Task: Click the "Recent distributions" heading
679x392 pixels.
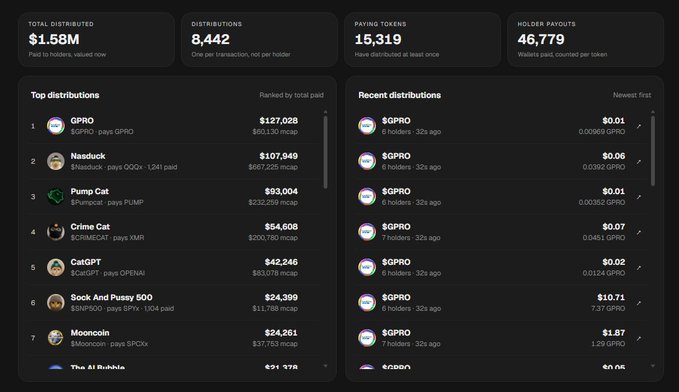Action: pyautogui.click(x=399, y=95)
